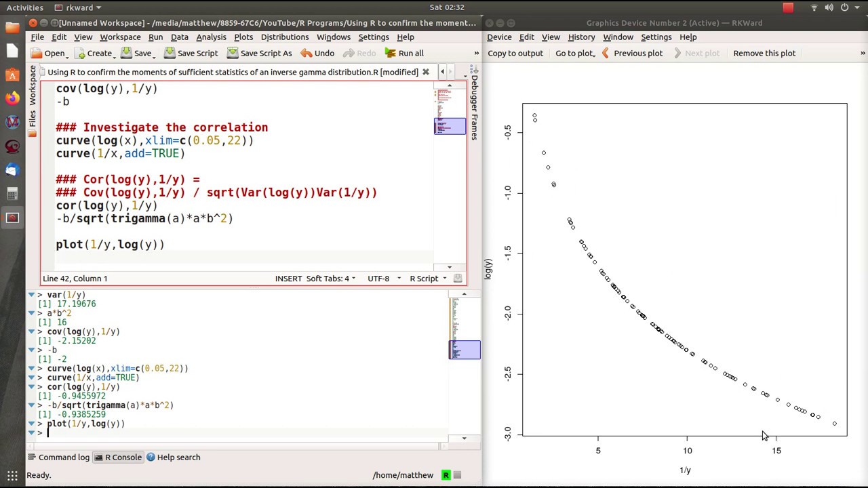Open the Analysis menu
This screenshot has height=488, width=868.
(x=211, y=37)
